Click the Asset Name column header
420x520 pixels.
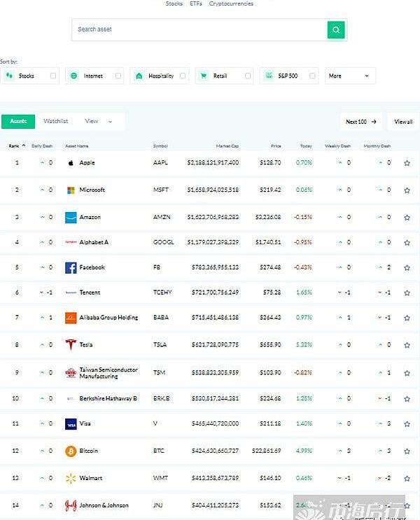[76, 146]
